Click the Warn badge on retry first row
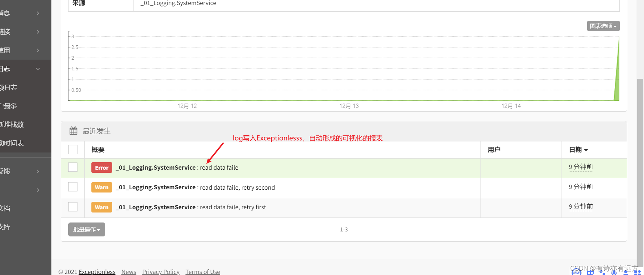The image size is (644, 275). [x=102, y=207]
